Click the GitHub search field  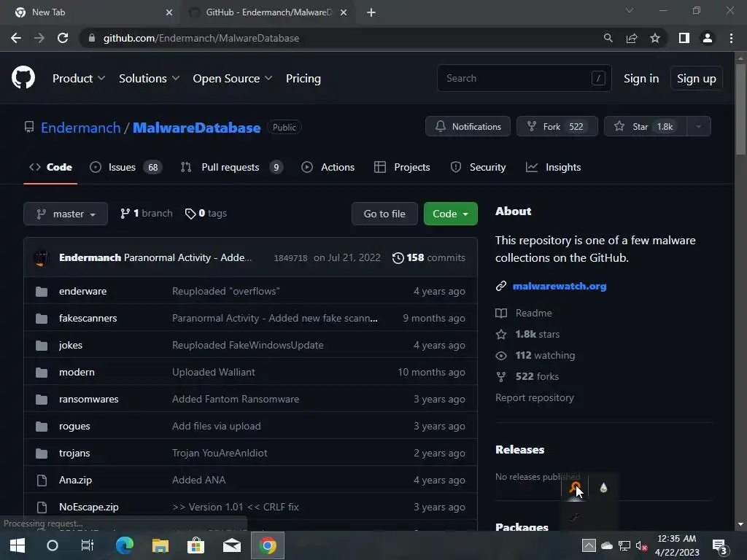(x=524, y=78)
